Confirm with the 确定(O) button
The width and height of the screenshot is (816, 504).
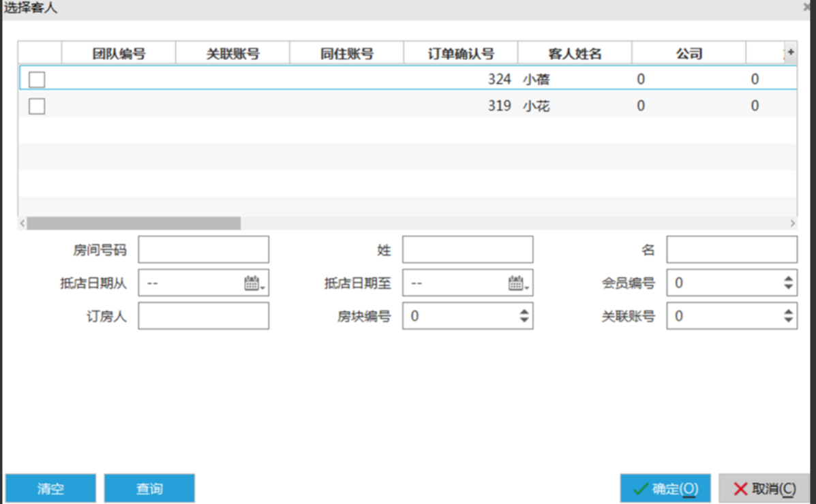pos(665,488)
